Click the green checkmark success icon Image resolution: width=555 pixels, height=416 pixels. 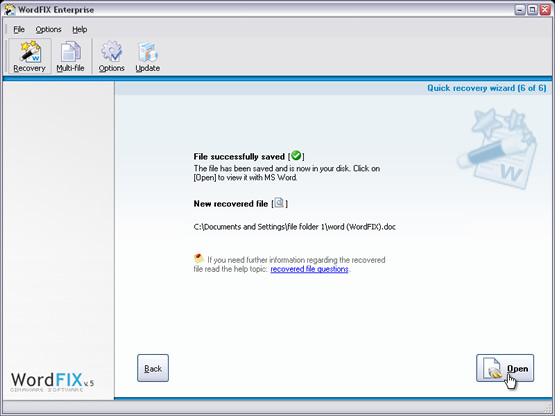click(296, 155)
